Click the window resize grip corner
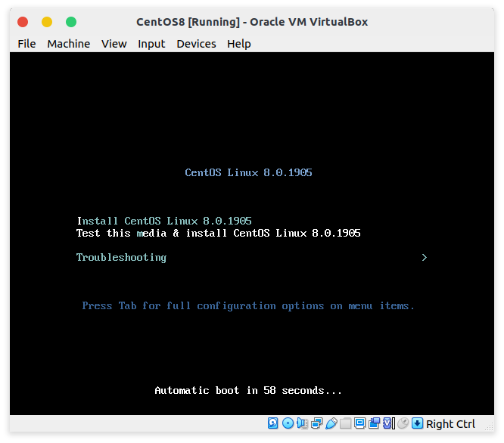Image resolution: width=504 pixels, height=443 pixels. tap(490, 427)
